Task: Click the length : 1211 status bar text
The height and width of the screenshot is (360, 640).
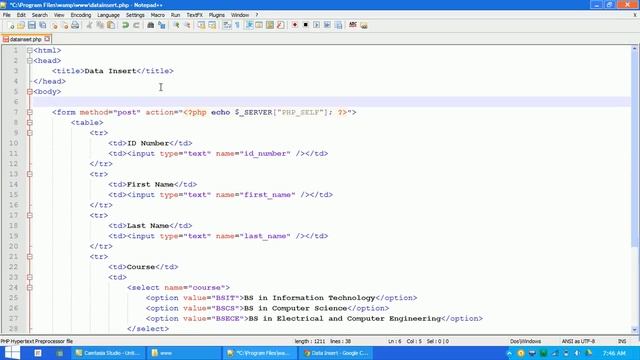Action: coord(310,341)
